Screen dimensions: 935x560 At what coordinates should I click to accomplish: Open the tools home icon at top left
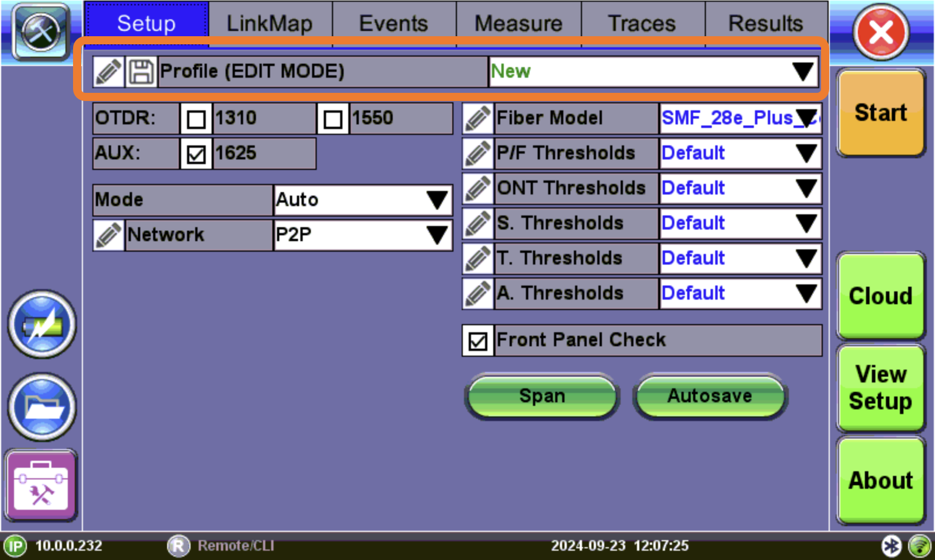click(x=41, y=32)
